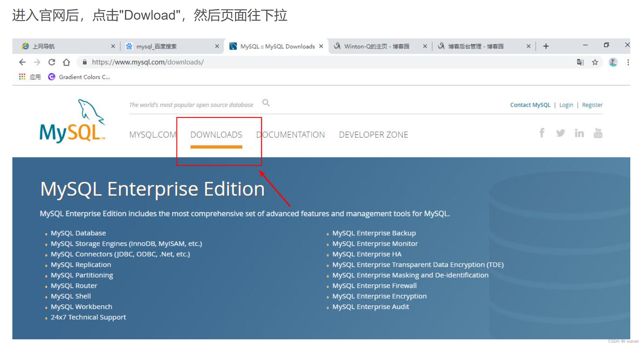Screen dimensions: 644x346
Task: Click Transparent Data Encryption (TDE) item
Action: [418, 265]
